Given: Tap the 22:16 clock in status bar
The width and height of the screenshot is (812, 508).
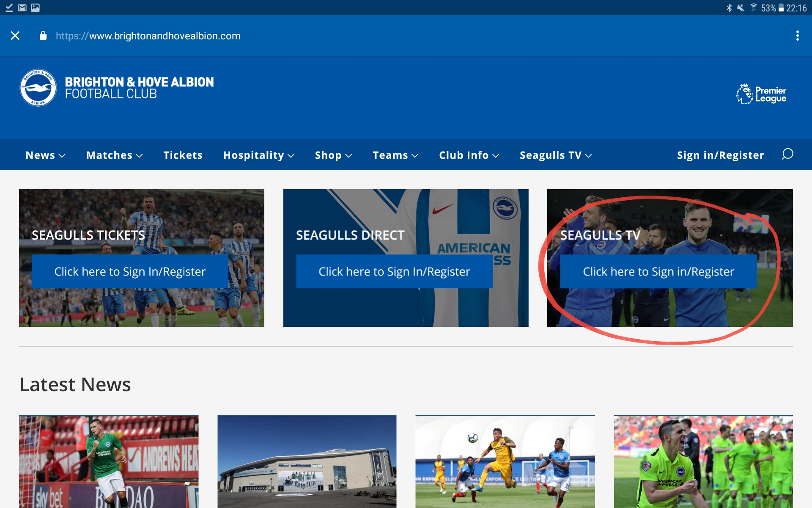Looking at the screenshot, I should point(796,8).
